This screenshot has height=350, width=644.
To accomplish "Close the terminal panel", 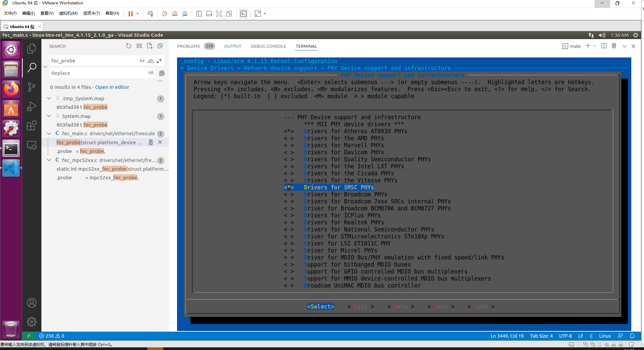I will click(633, 46).
